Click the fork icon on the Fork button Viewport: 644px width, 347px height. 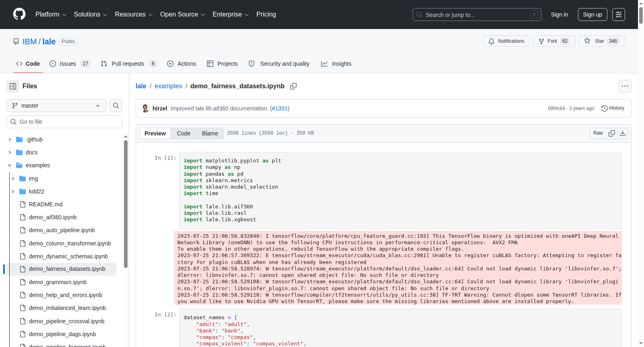541,41
